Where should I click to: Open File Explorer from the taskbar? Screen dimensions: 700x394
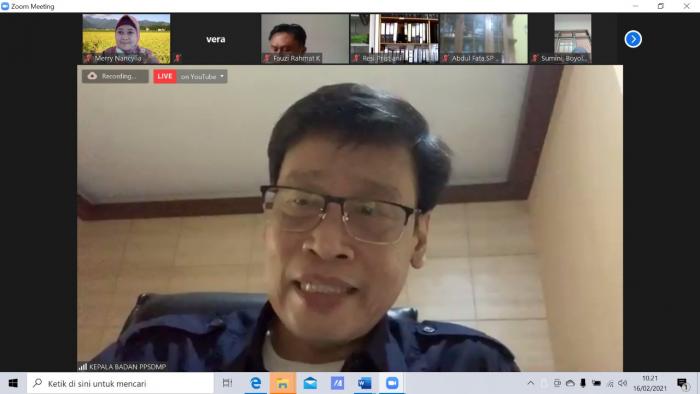click(x=283, y=383)
